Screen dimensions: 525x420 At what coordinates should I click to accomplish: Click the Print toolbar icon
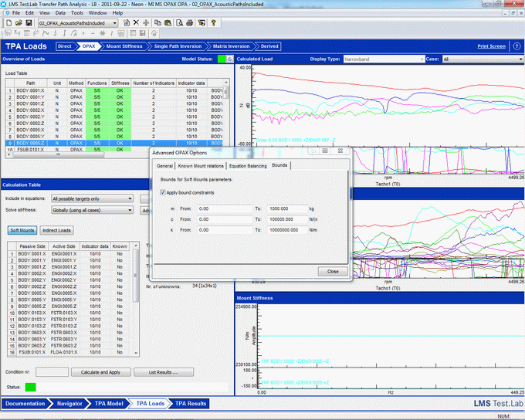pos(190,23)
